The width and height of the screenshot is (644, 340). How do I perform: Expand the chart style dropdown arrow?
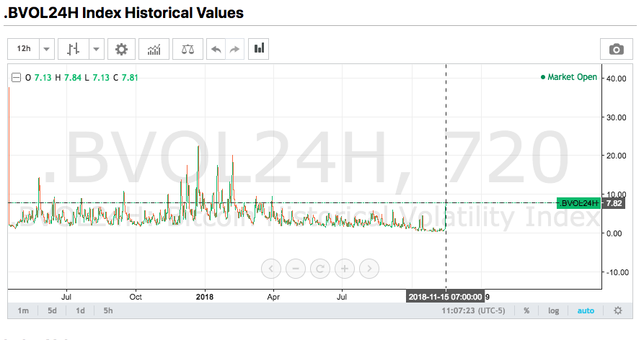(x=96, y=49)
